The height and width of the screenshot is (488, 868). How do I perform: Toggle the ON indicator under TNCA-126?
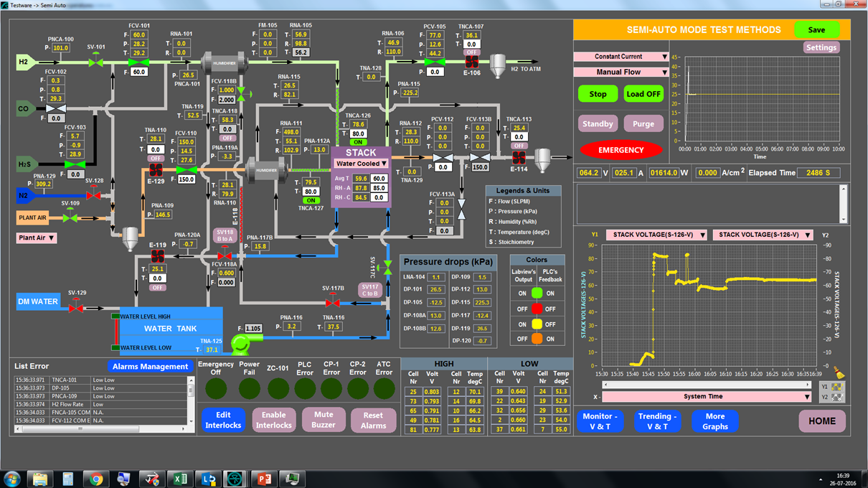click(359, 142)
